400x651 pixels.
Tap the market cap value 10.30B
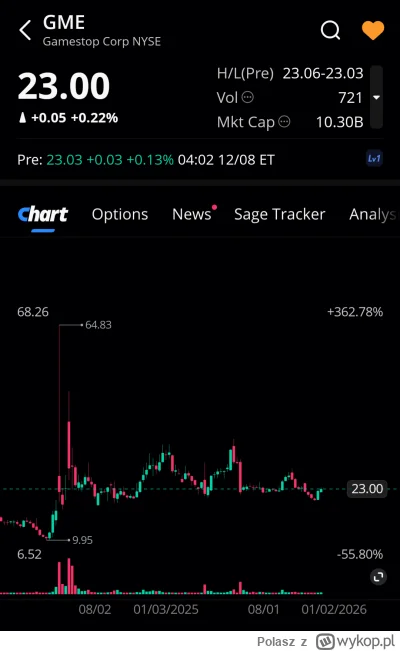[x=339, y=122]
